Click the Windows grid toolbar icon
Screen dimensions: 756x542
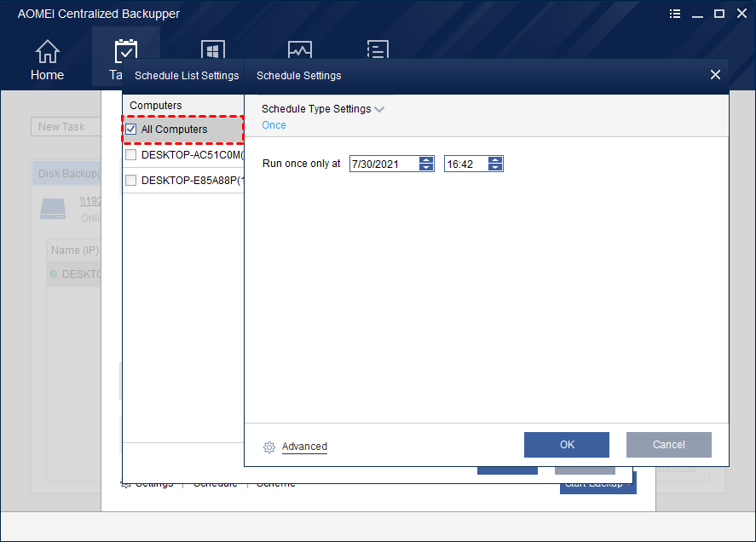(212, 49)
